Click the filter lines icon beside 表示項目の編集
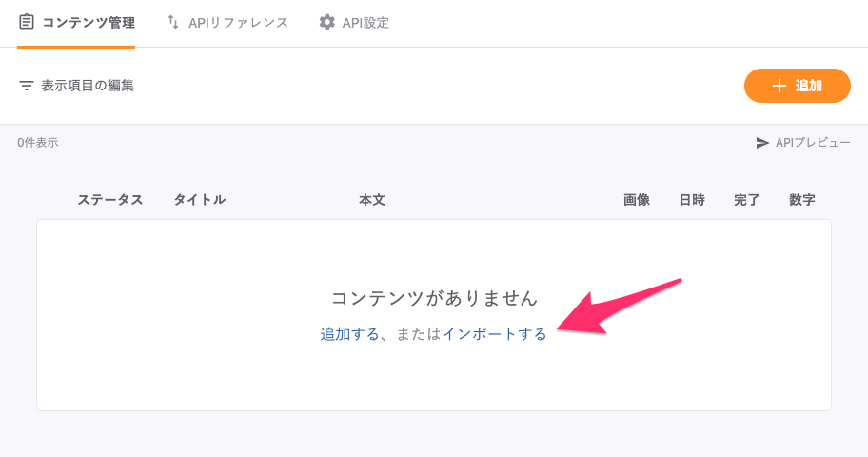 (x=27, y=86)
